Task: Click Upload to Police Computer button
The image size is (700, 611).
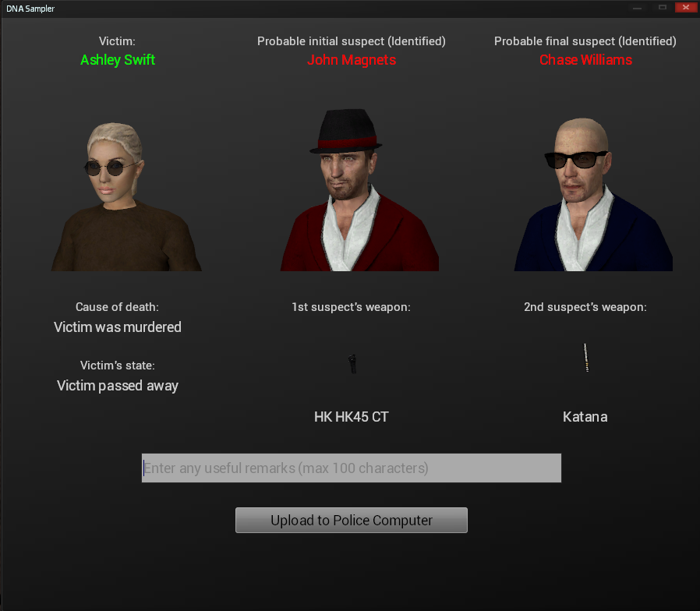Action: [x=352, y=520]
